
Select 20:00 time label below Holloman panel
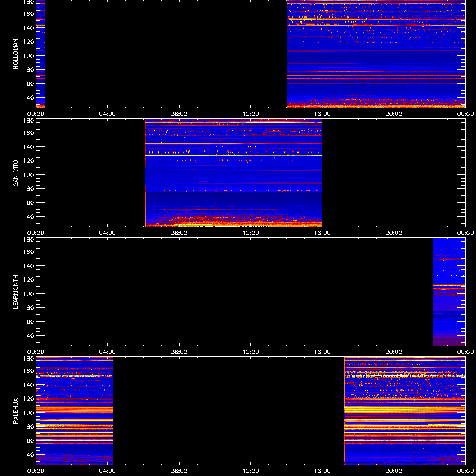[x=394, y=114]
